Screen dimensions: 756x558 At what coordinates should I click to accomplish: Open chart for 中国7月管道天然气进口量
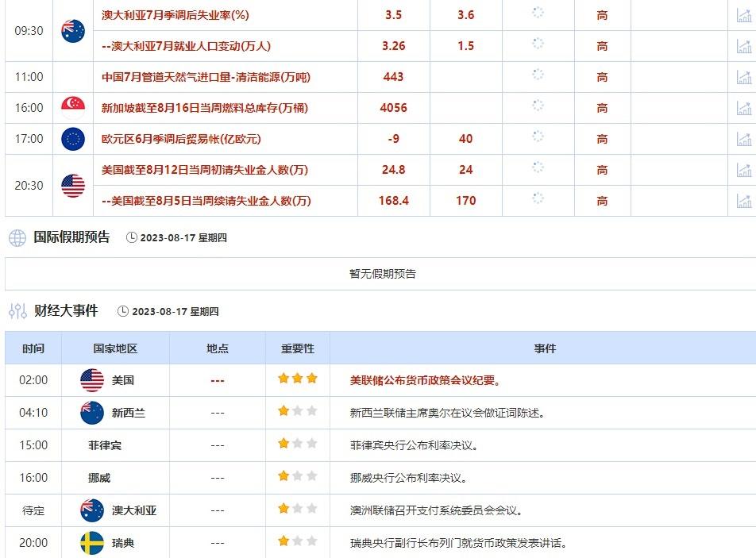(x=744, y=77)
